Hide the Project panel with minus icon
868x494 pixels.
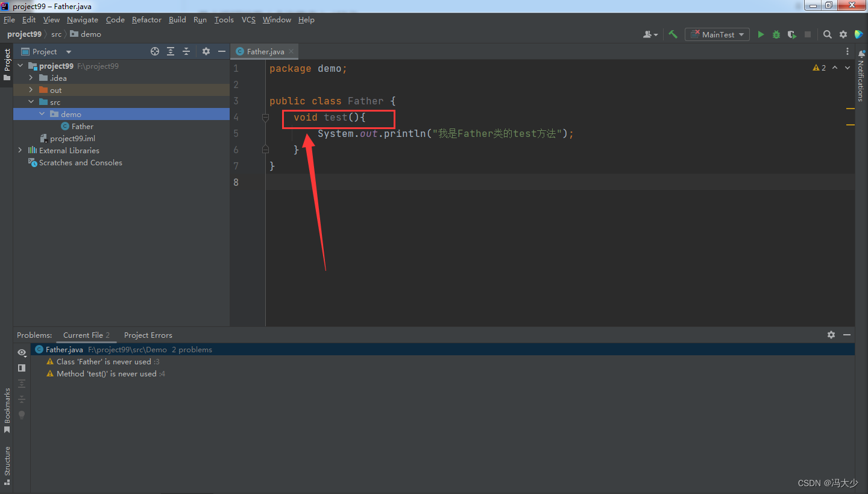[x=222, y=51]
